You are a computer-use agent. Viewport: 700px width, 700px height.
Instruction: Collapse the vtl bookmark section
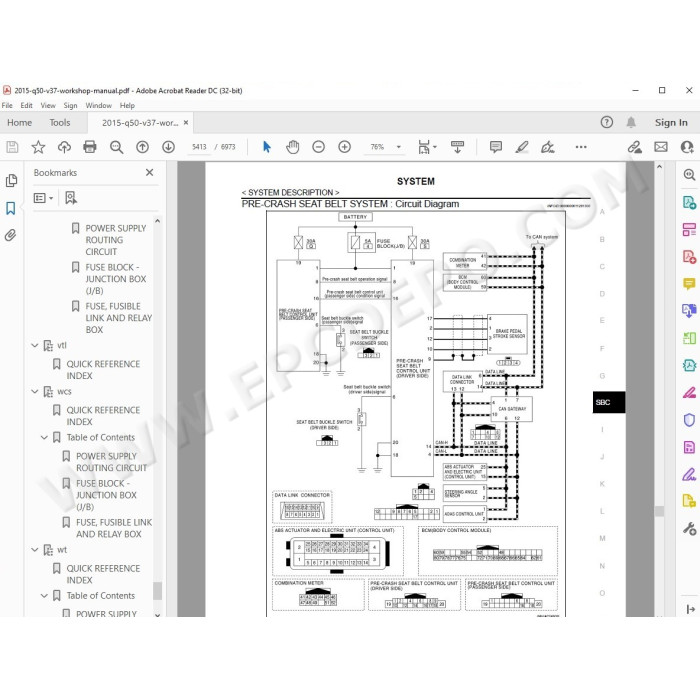35,346
